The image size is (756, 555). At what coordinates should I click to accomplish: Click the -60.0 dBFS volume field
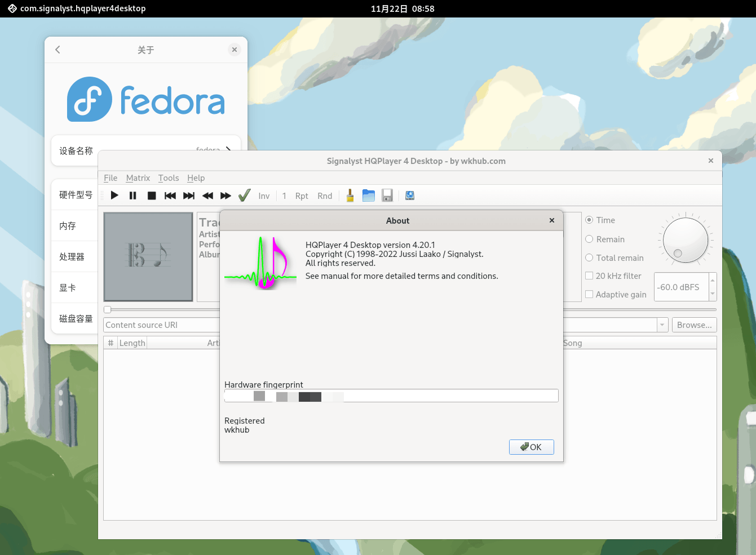682,287
